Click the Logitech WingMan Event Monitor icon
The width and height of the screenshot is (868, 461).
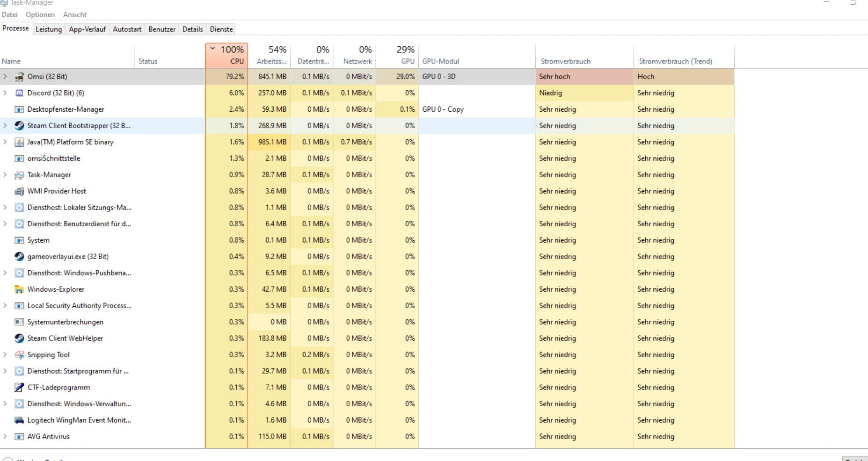coord(19,420)
